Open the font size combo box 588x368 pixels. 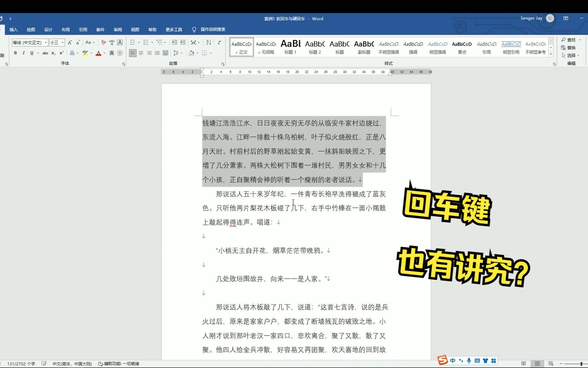(57, 43)
